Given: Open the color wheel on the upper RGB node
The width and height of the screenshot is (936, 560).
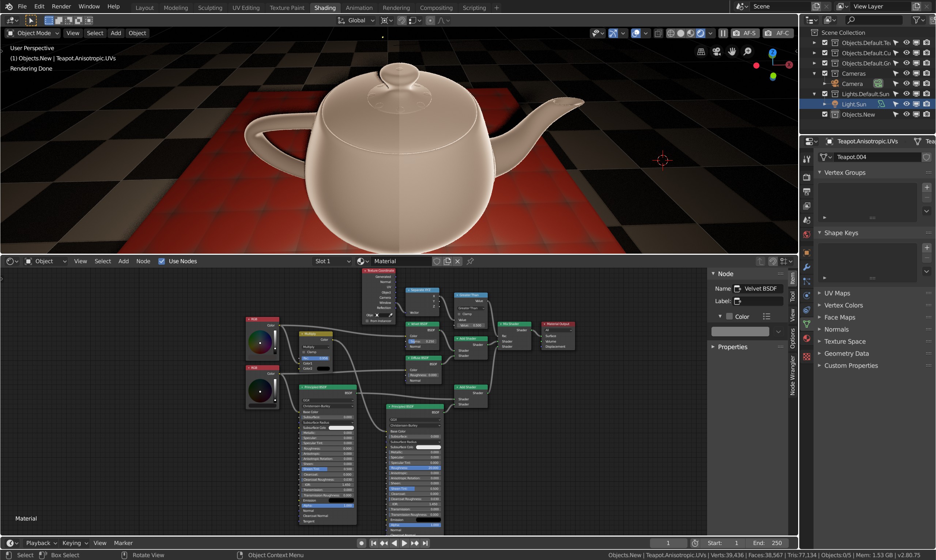Looking at the screenshot, I should [260, 343].
